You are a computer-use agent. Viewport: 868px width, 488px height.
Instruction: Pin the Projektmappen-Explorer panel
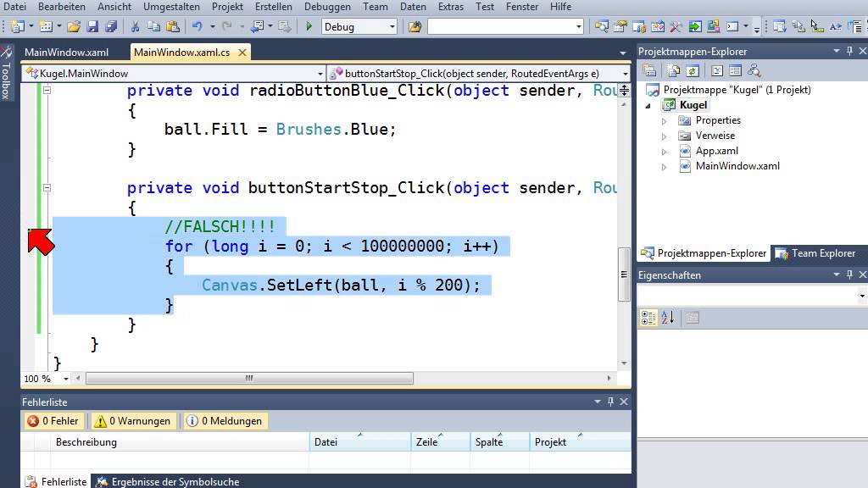point(849,51)
